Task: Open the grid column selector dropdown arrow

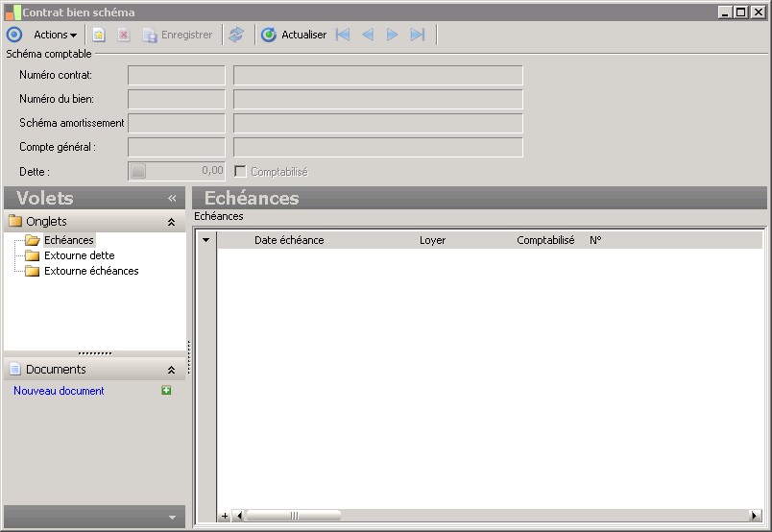Action: point(205,240)
